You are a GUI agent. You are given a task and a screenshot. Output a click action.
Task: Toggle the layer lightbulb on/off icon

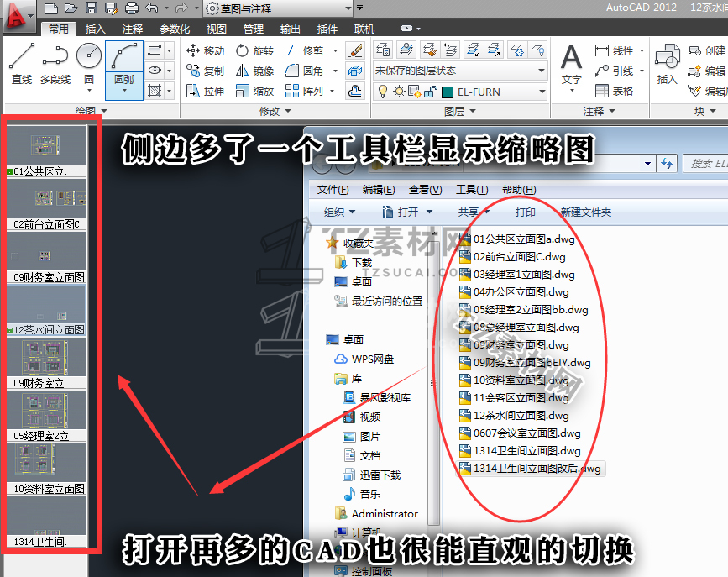click(383, 92)
